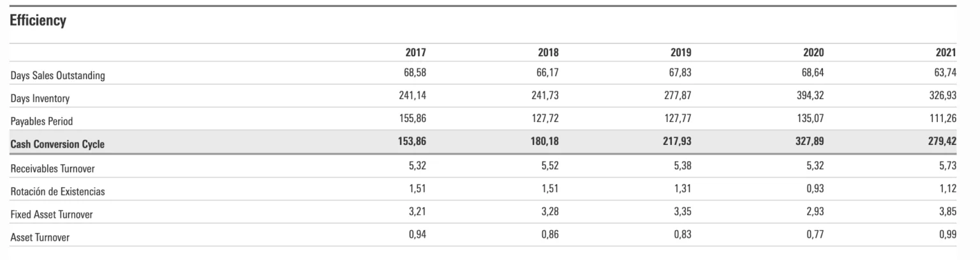Click the Efficiency section heading
Image resolution: width=980 pixels, height=260 pixels.
click(38, 21)
